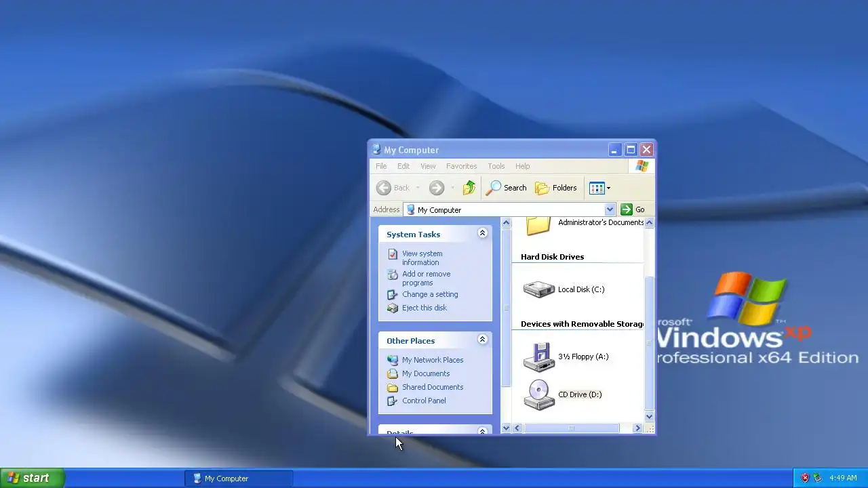The image size is (868, 488).
Task: Click horizontal scrollbar left arrow
Action: pyautogui.click(x=517, y=428)
